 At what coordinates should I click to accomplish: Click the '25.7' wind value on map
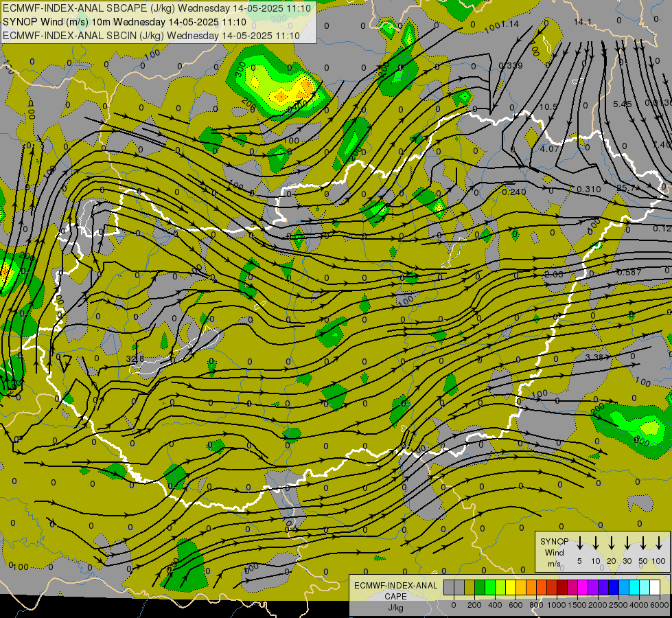click(x=626, y=188)
